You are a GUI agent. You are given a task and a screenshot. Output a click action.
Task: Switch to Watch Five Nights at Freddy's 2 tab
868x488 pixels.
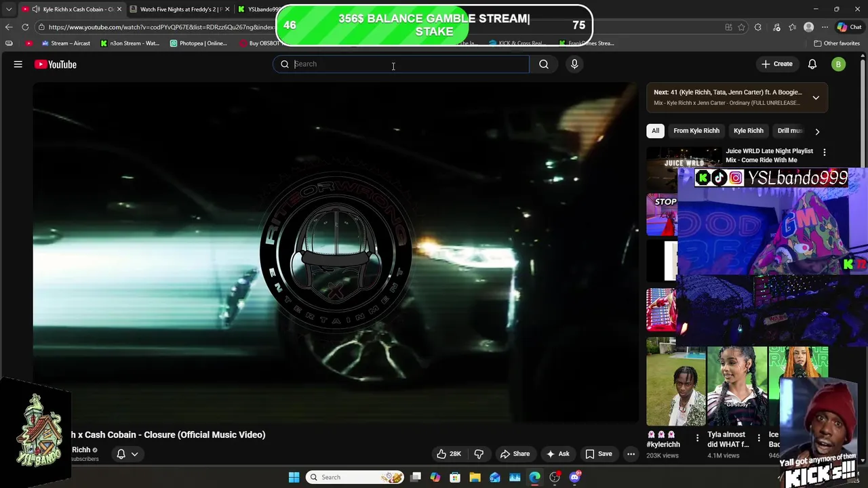pyautogui.click(x=180, y=9)
